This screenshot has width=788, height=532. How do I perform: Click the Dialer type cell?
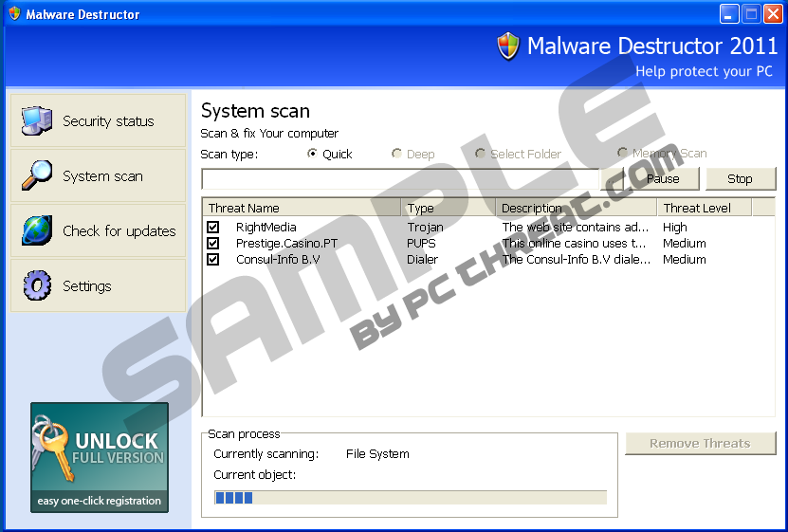(x=422, y=259)
